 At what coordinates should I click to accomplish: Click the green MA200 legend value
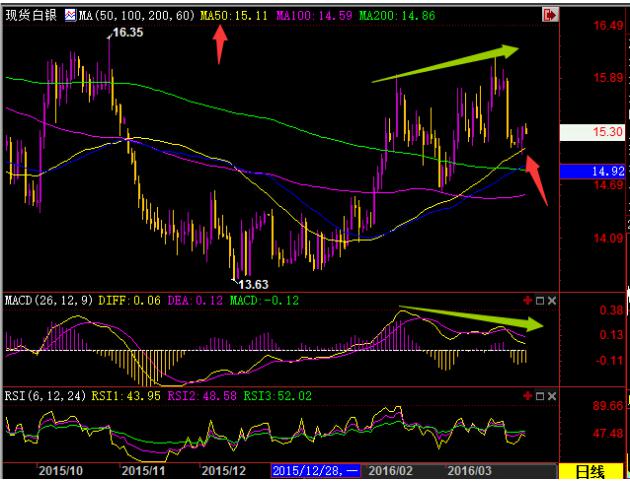pos(397,16)
